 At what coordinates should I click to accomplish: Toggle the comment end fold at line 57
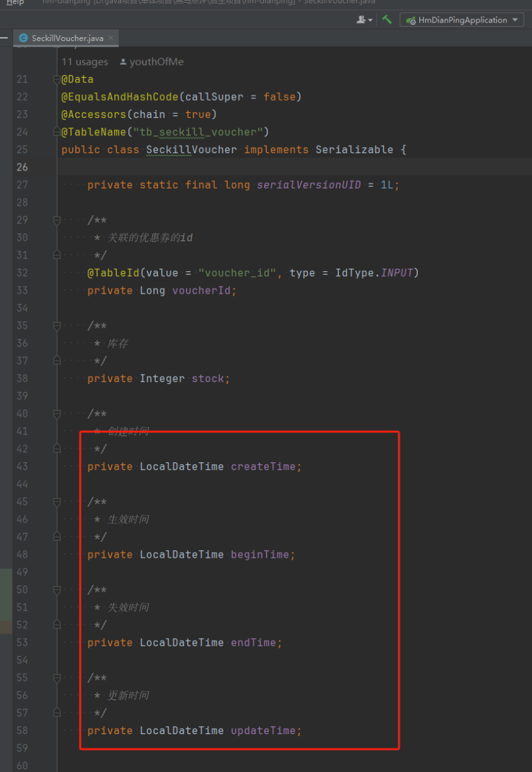[56, 713]
